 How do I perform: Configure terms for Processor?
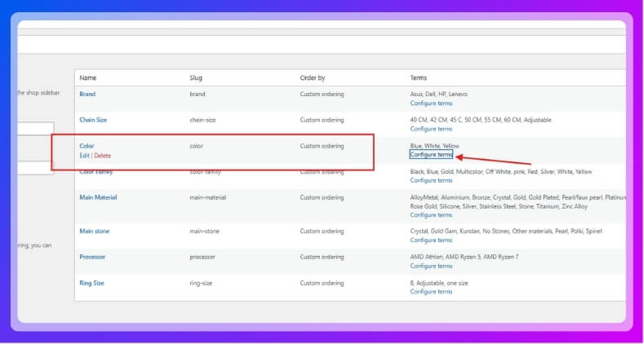pos(431,266)
